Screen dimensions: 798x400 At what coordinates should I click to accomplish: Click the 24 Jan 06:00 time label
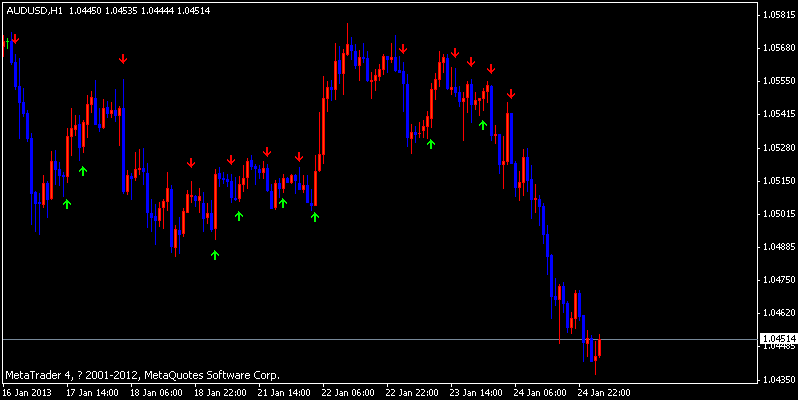tap(540, 393)
